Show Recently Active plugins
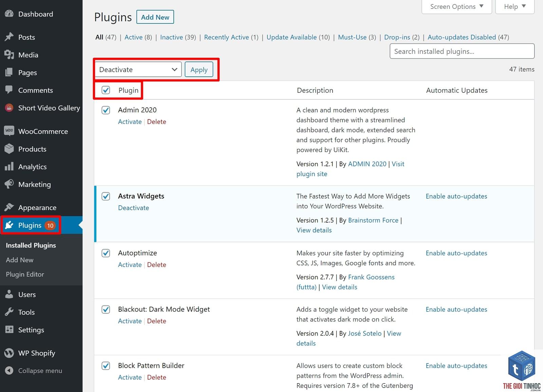The width and height of the screenshot is (543, 392). (231, 37)
